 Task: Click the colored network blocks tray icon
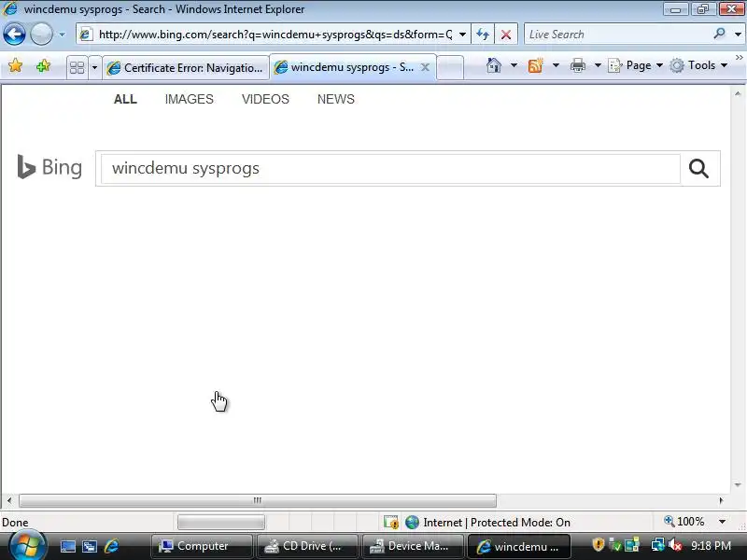click(x=632, y=544)
